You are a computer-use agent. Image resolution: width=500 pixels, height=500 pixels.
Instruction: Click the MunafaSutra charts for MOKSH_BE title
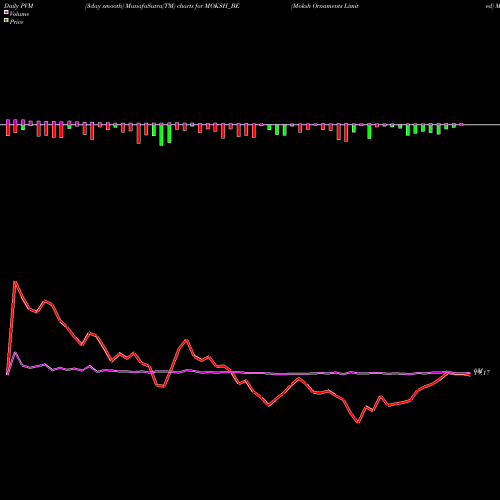162,6
